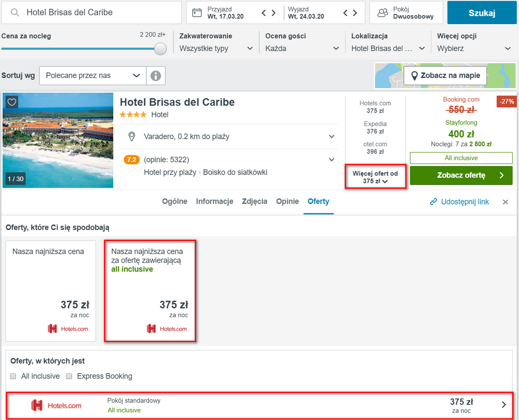Click the price per night slider handle
The height and width of the screenshot is (420, 519).
click(161, 49)
